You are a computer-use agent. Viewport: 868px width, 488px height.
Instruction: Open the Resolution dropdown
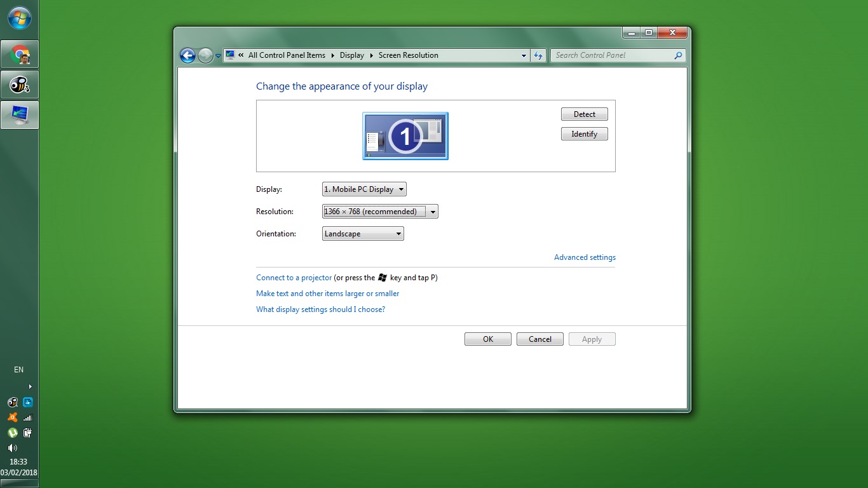(x=380, y=212)
